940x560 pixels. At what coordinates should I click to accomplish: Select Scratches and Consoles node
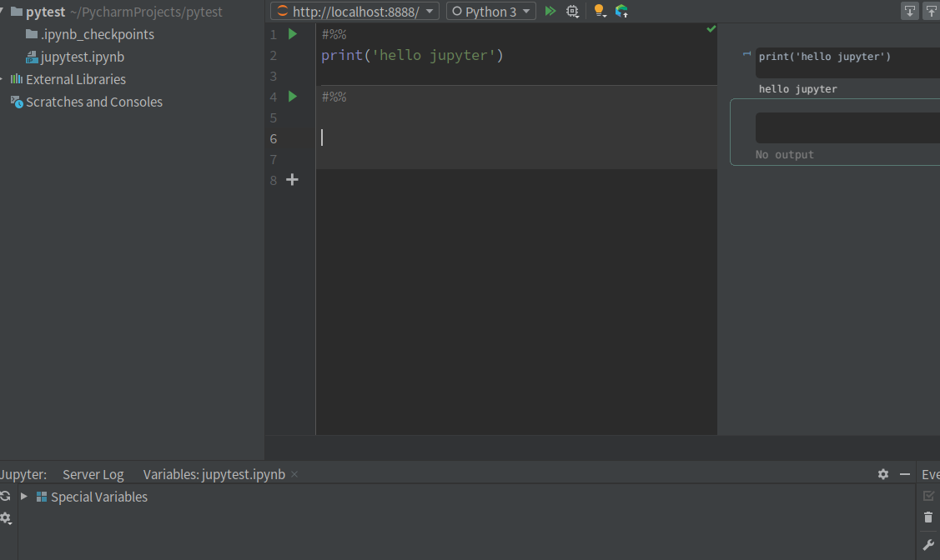[x=94, y=102]
